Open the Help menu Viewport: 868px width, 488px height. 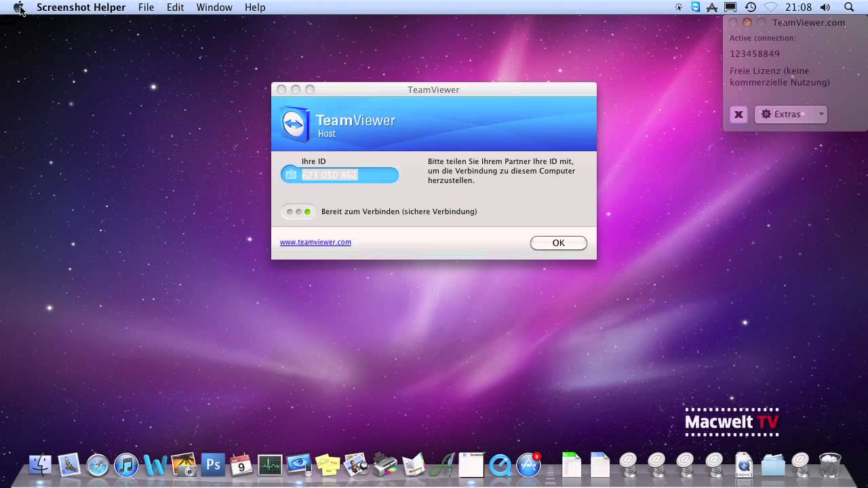(255, 7)
